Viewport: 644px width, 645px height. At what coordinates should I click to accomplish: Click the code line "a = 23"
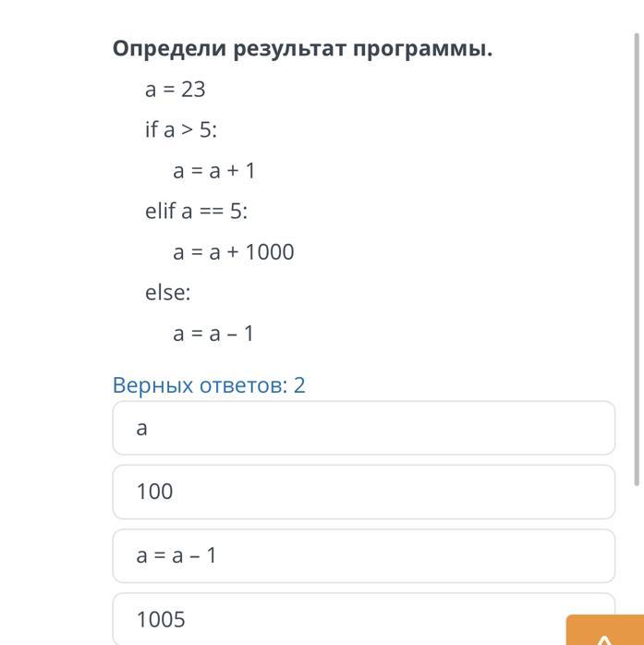(175, 90)
